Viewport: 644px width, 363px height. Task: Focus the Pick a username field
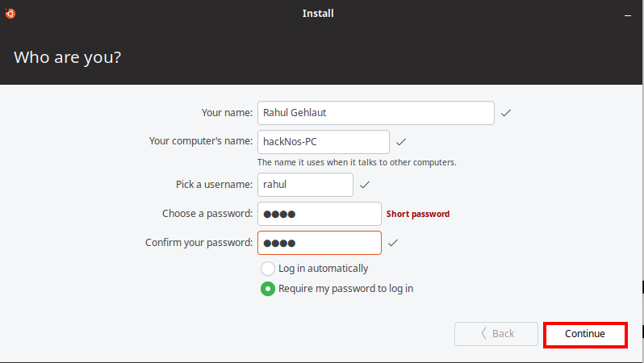coord(305,185)
